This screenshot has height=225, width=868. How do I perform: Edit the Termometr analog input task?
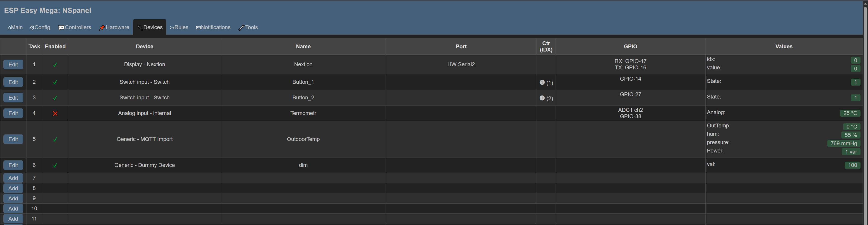point(13,113)
